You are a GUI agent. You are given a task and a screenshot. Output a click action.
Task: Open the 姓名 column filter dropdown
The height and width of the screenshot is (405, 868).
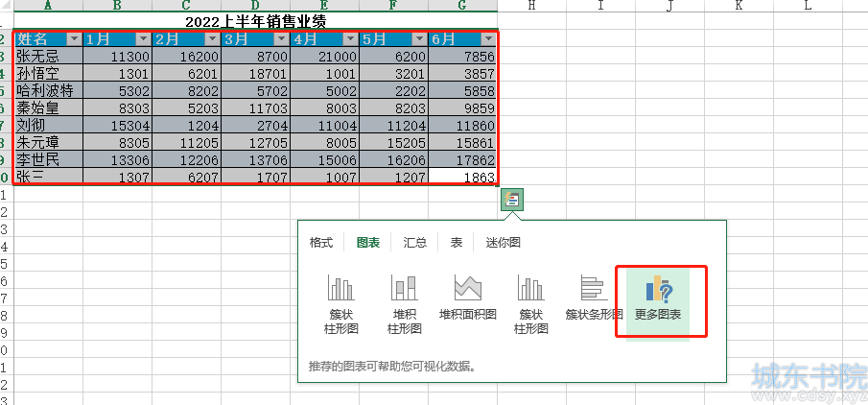(x=74, y=38)
